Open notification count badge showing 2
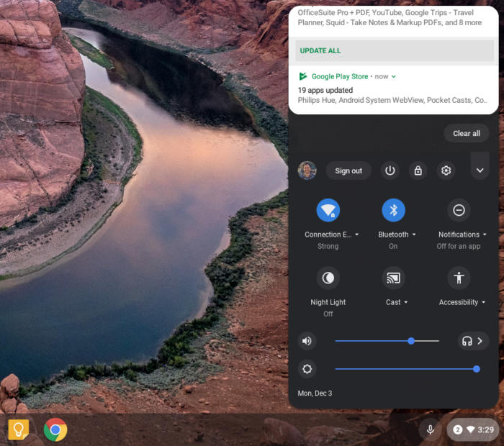The width and height of the screenshot is (504, 446). pos(457,429)
